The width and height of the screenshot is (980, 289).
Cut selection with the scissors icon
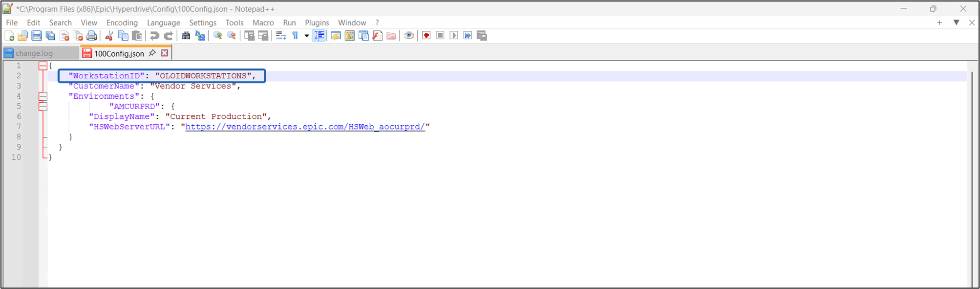[109, 36]
